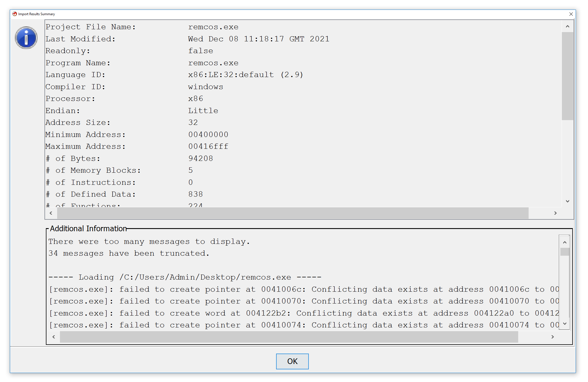Click the Import Results Summary title text
The image size is (588, 382).
36,14
